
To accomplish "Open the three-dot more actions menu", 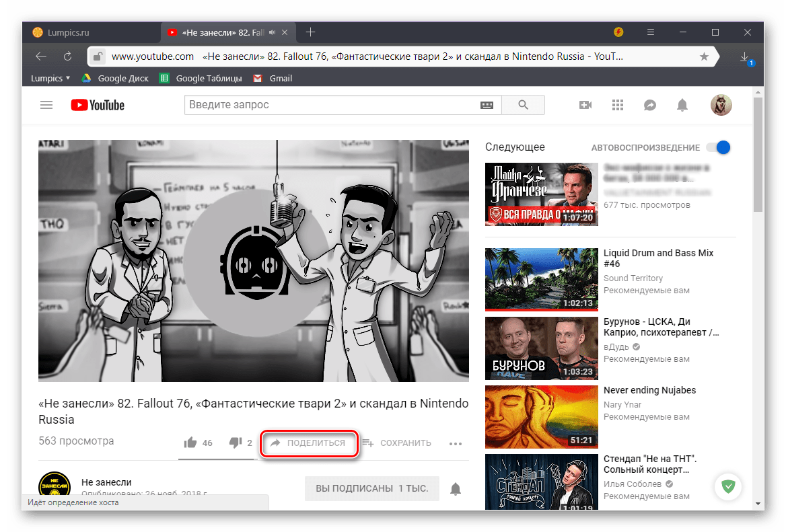I will (456, 443).
